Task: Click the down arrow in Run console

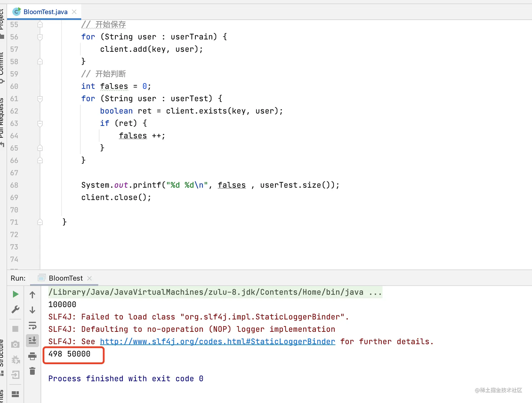Action: [x=32, y=310]
